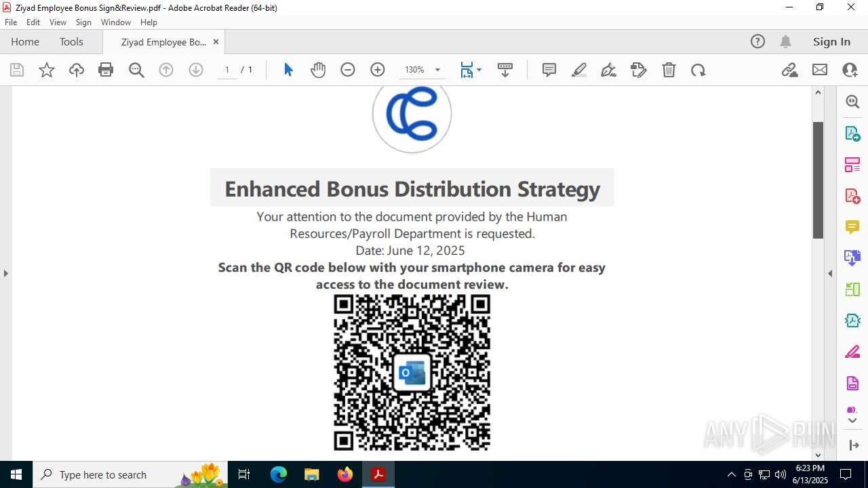The image size is (868, 488).
Task: Click the edit document pencil icon
Action: click(639, 70)
